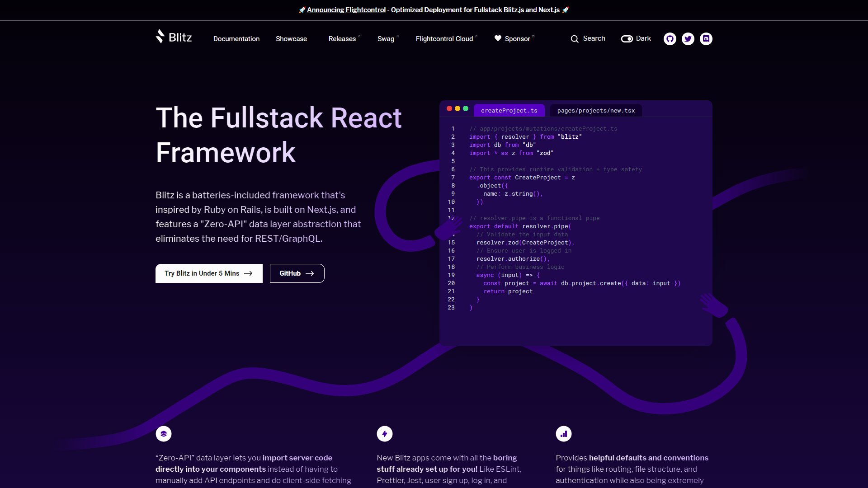Click the GitHub arrow button in the hero section

(297, 273)
